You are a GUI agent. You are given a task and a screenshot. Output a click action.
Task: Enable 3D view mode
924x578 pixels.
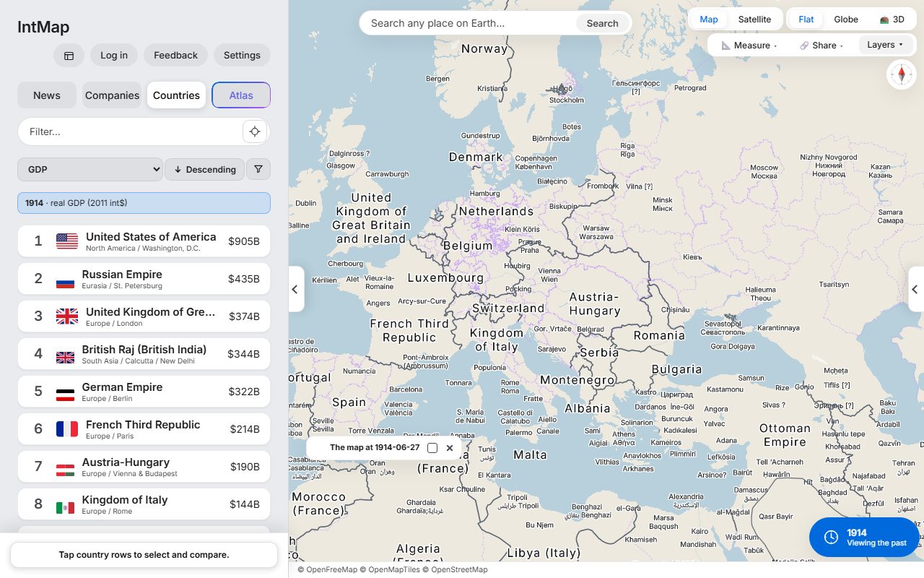pos(892,20)
